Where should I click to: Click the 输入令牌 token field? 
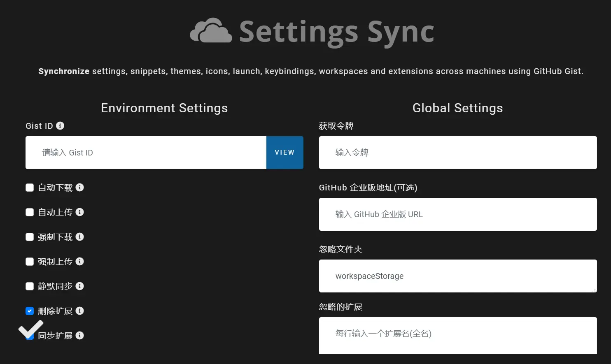457,153
